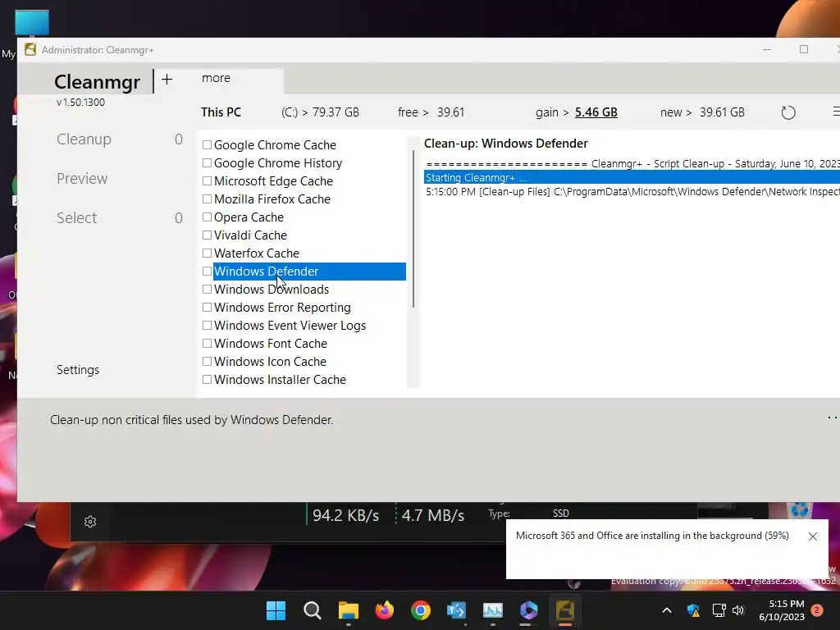Viewport: 840px width, 630px height.
Task: Check the Vivaldi Cache checkbox
Action: (207, 235)
